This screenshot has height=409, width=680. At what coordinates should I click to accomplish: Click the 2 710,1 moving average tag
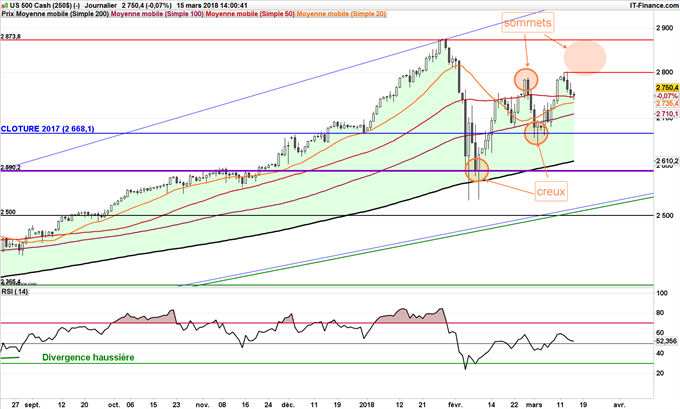[x=667, y=114]
